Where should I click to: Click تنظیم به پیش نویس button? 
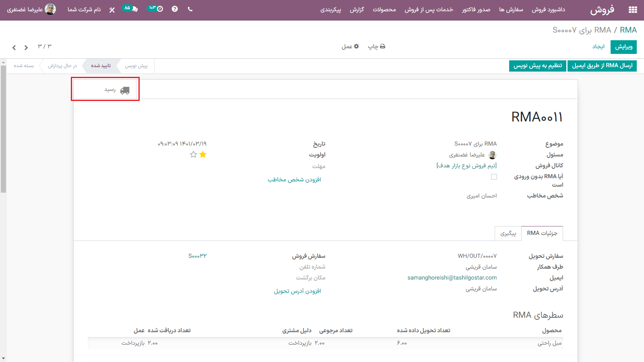538,66
